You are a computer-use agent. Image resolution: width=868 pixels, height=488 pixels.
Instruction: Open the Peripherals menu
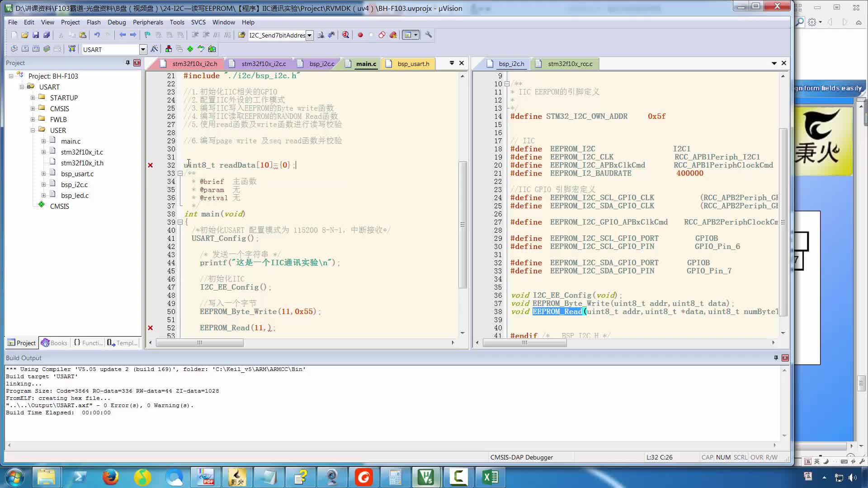148,22
